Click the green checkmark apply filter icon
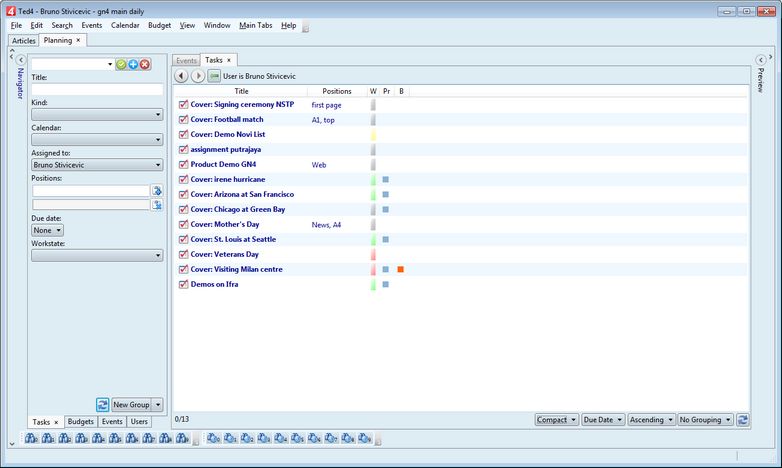The height and width of the screenshot is (468, 782). 121,64
